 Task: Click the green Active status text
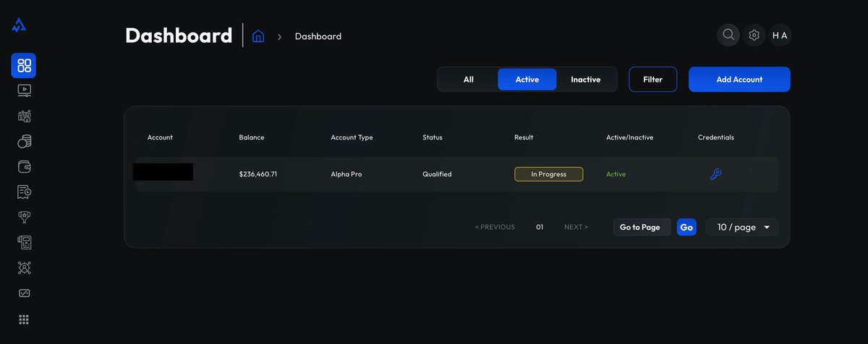click(x=616, y=174)
